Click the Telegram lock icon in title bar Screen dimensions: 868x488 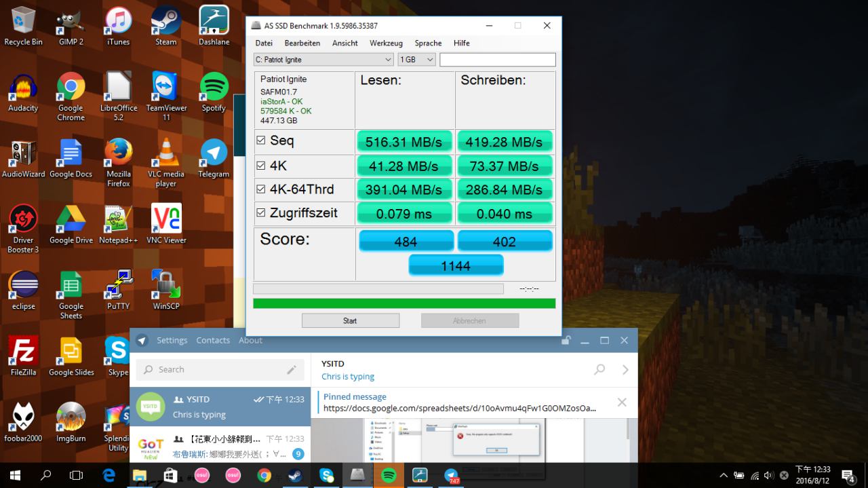(566, 341)
